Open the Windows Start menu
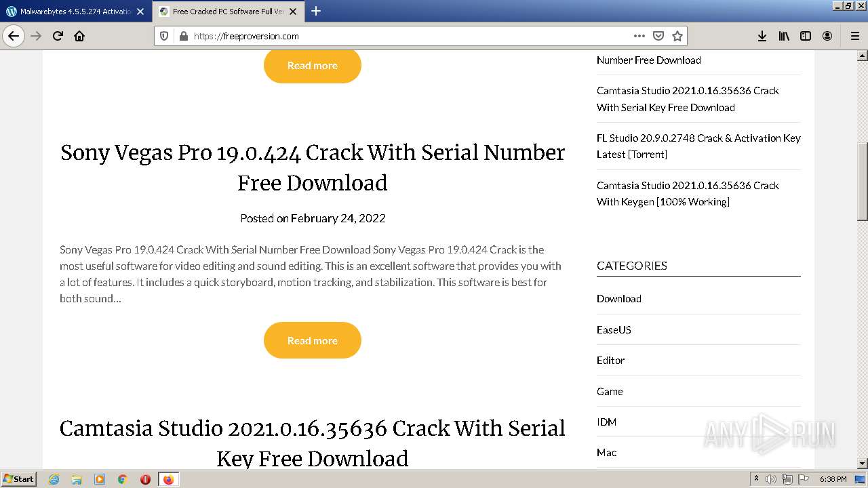868x488 pixels. tap(18, 479)
